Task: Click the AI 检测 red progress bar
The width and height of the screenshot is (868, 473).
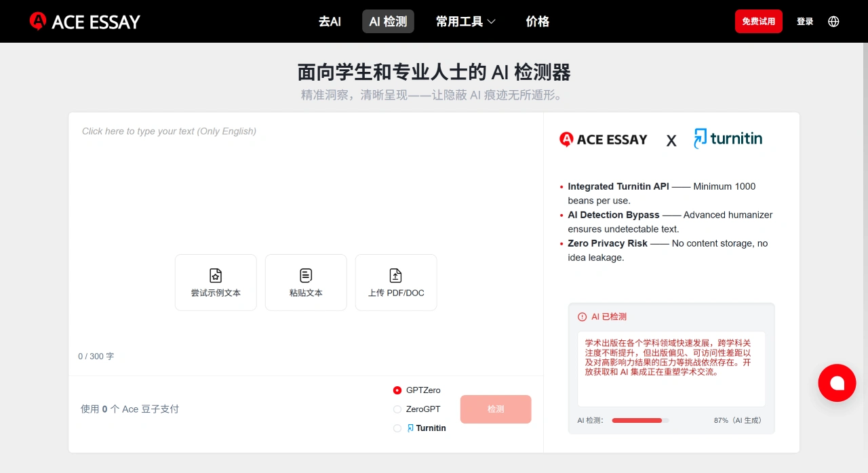Action: (x=640, y=421)
